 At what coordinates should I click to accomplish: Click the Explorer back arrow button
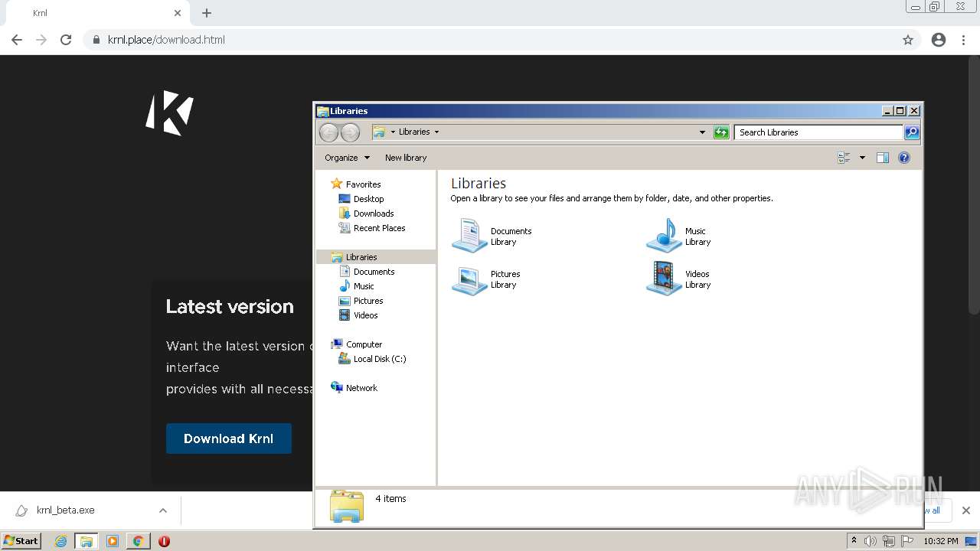point(328,132)
